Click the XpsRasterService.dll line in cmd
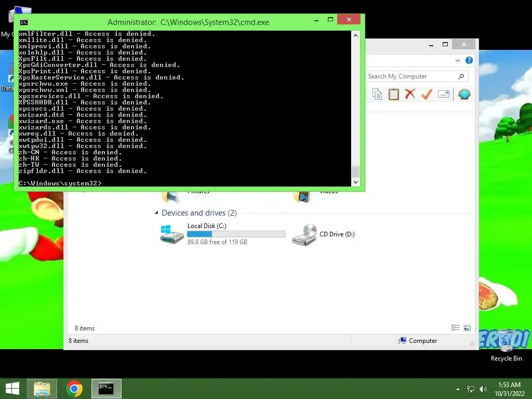The height and width of the screenshot is (399, 532). pyautogui.click(x=101, y=77)
